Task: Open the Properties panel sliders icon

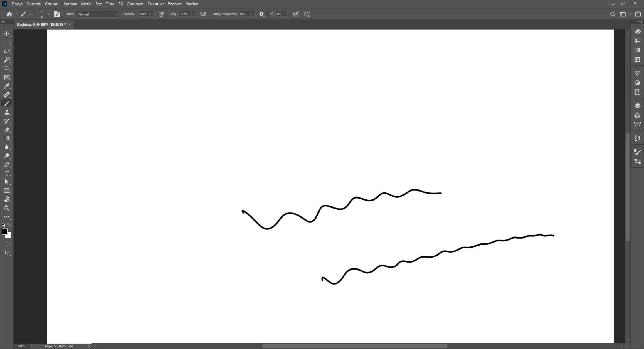Action: (x=637, y=73)
